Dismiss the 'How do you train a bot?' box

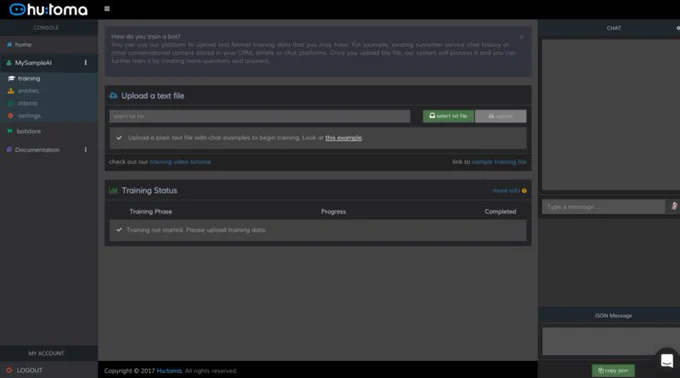[x=522, y=37]
